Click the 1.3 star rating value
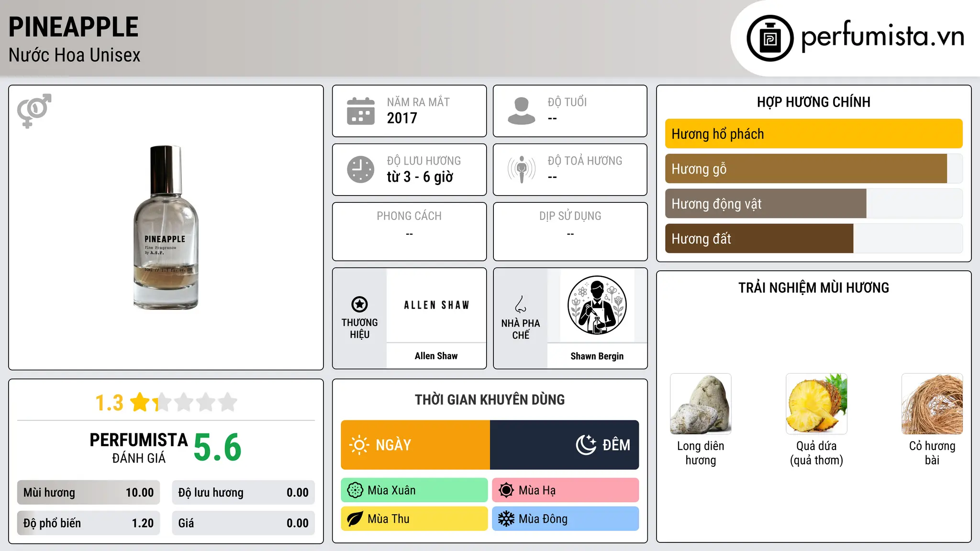Screen dimensions: 980x551 tap(110, 403)
